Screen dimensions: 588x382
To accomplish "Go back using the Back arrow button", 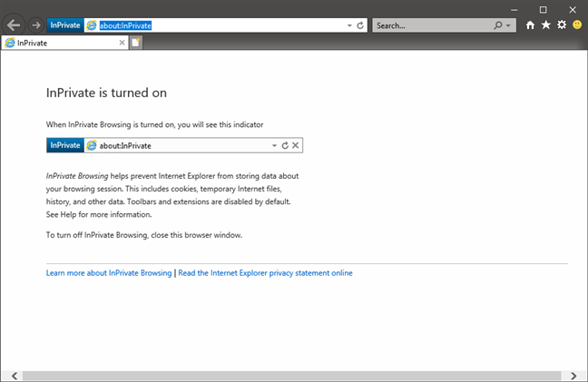I will pos(14,25).
